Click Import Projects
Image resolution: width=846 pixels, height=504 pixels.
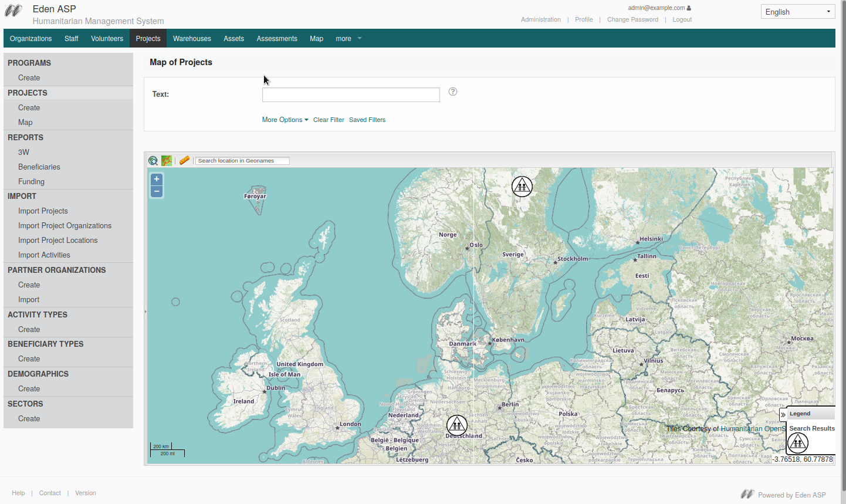(x=43, y=211)
